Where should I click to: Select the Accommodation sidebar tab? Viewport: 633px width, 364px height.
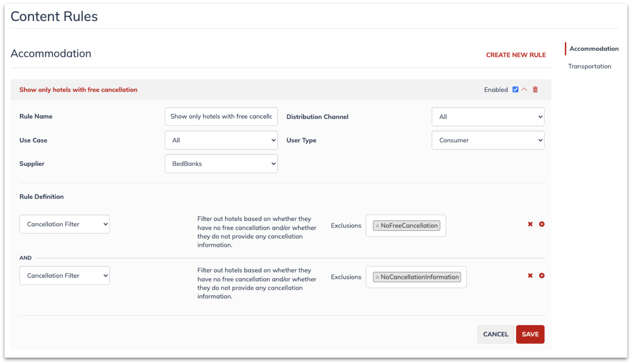[x=594, y=49]
